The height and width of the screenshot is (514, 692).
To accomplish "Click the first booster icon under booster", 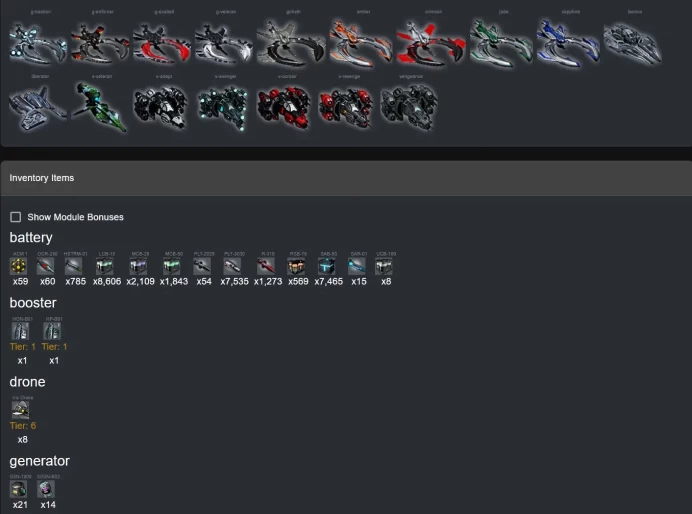I will pyautogui.click(x=20, y=331).
